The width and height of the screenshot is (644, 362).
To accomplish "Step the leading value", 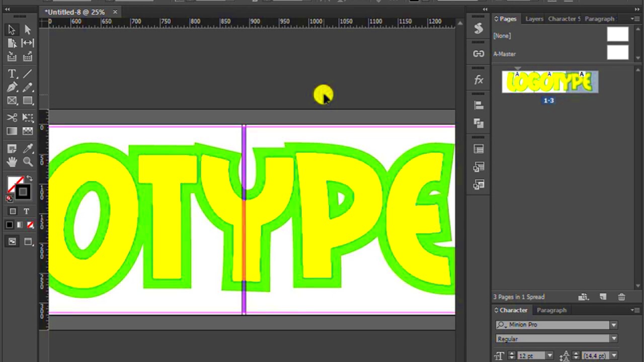I will [x=576, y=356].
